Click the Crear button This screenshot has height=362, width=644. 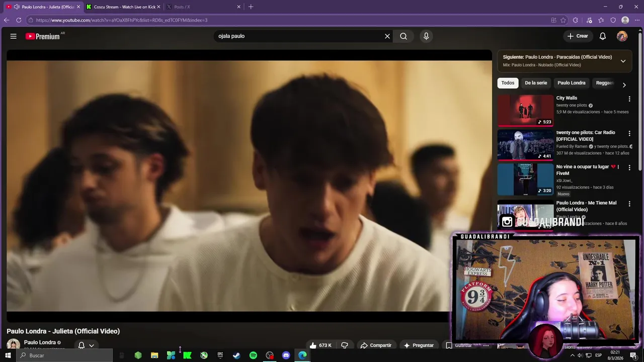[x=578, y=36]
